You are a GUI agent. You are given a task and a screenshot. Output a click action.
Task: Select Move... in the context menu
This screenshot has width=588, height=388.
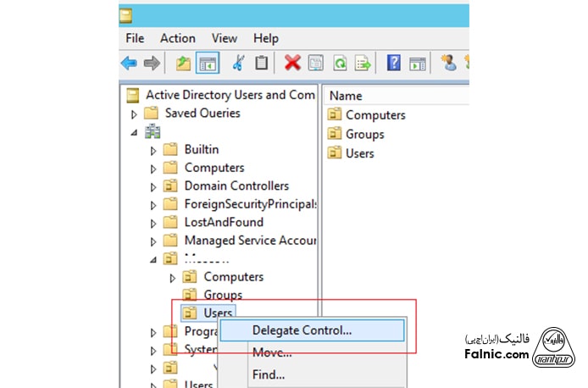[271, 352]
